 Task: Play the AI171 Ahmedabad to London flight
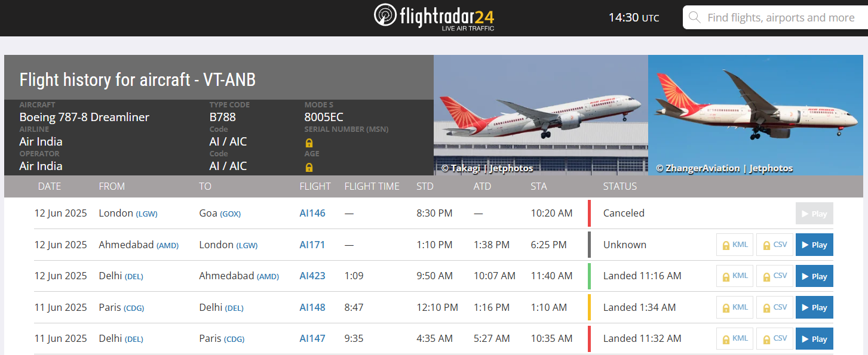point(814,245)
